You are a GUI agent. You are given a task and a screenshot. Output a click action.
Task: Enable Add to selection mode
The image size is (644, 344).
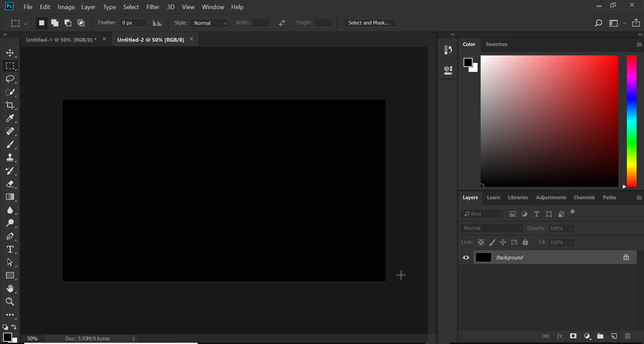tap(55, 23)
